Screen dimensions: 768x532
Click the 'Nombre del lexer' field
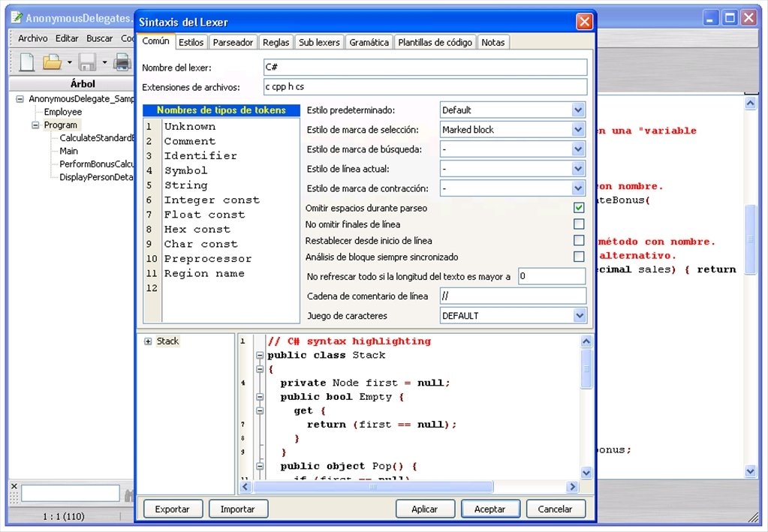click(425, 67)
